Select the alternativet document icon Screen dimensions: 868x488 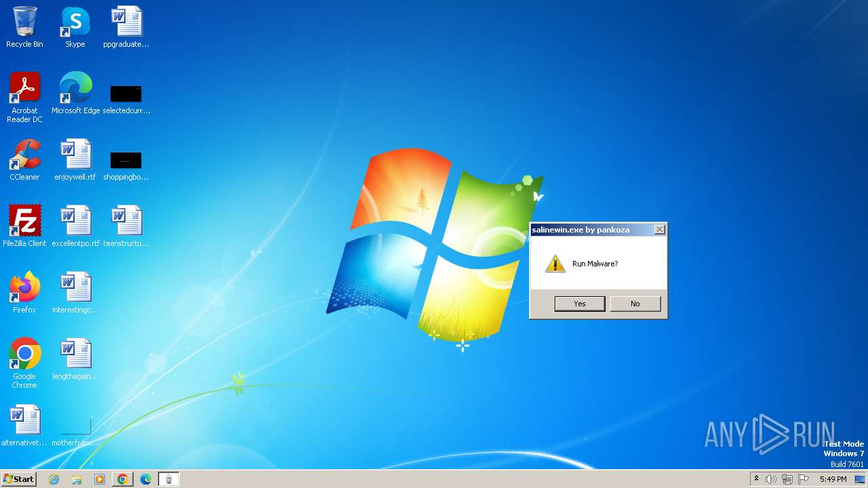pos(24,426)
